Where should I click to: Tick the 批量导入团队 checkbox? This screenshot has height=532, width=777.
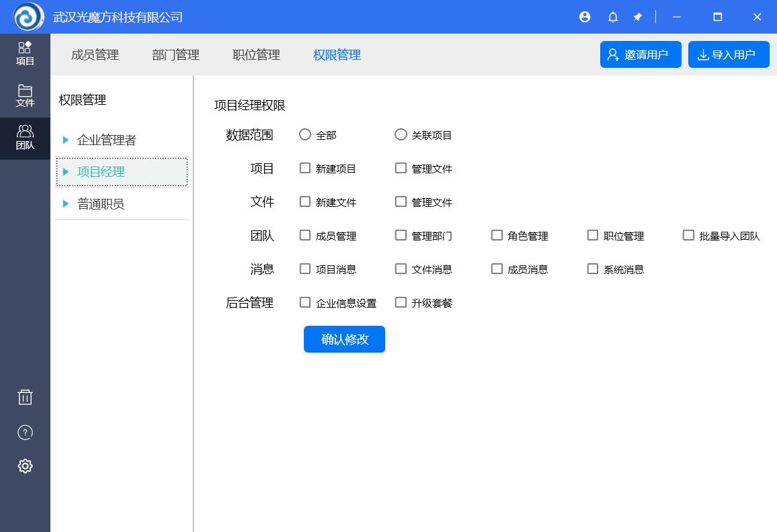[x=688, y=235]
